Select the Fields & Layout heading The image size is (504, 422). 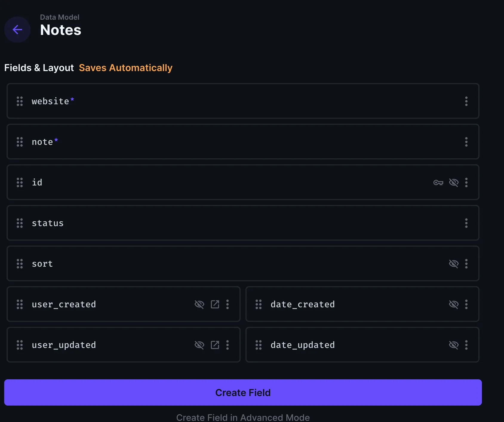click(39, 67)
